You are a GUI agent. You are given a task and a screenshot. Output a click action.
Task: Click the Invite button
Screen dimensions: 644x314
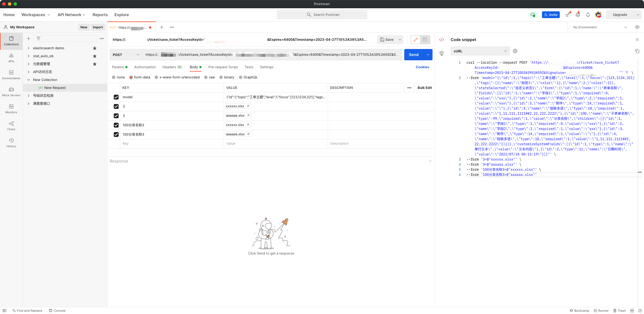tap(551, 15)
